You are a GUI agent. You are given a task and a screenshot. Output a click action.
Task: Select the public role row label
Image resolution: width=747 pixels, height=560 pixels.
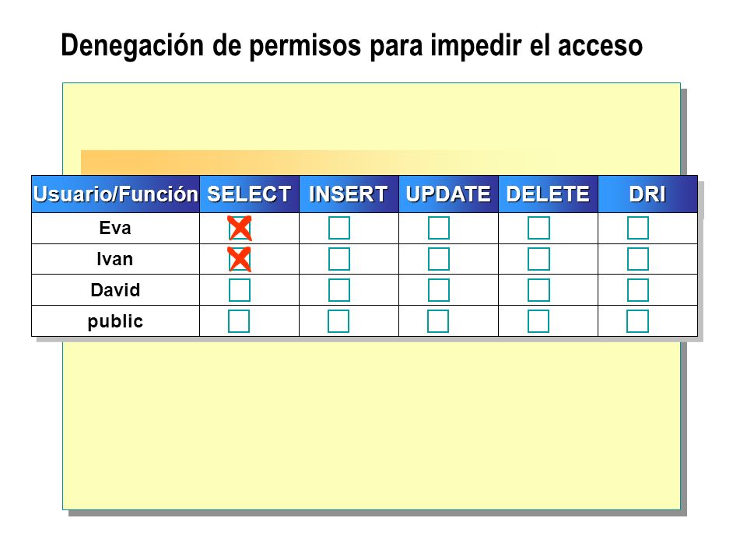[115, 321]
